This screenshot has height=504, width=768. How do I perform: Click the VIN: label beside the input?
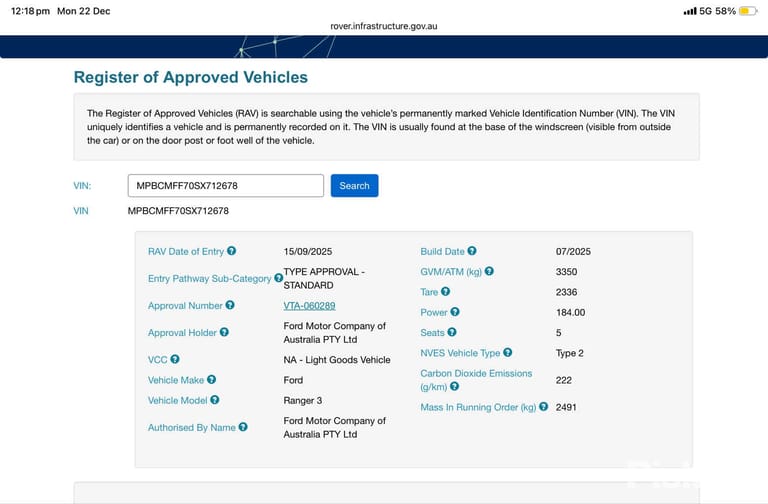82,186
